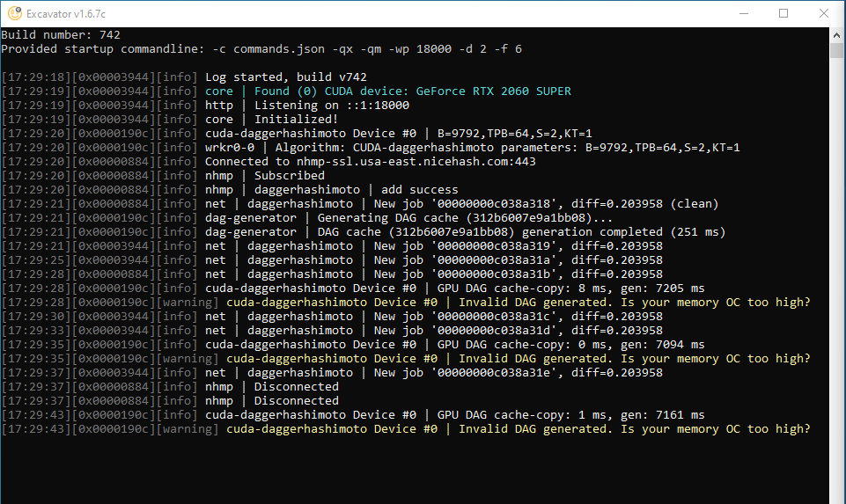Click the job '00000000c038a318' (clean) line
This screenshot has width=846, height=504.
point(360,204)
